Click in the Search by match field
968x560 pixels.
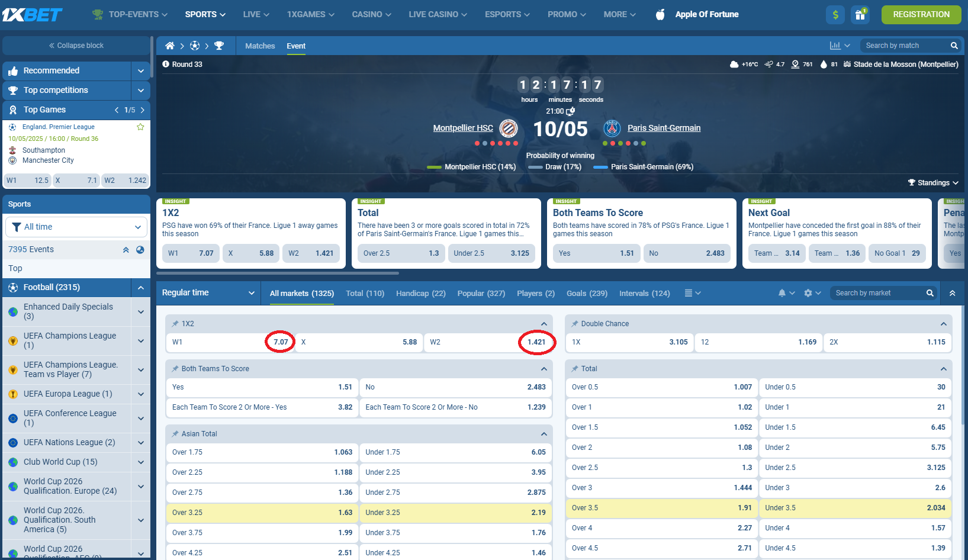tap(906, 46)
